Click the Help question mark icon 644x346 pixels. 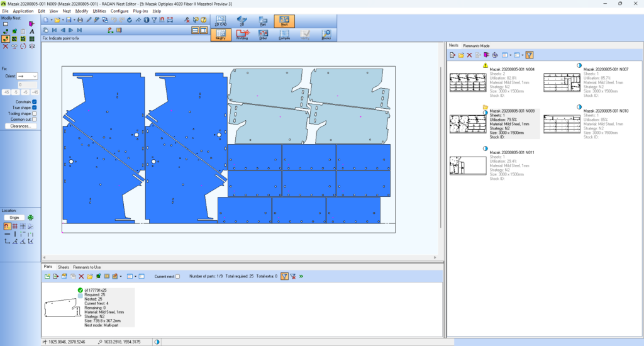click(x=204, y=20)
